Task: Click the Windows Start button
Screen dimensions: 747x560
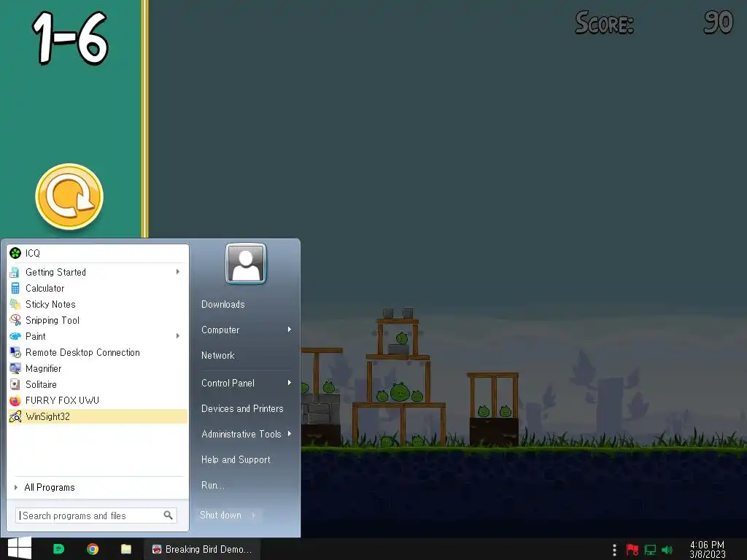Action: point(20,548)
